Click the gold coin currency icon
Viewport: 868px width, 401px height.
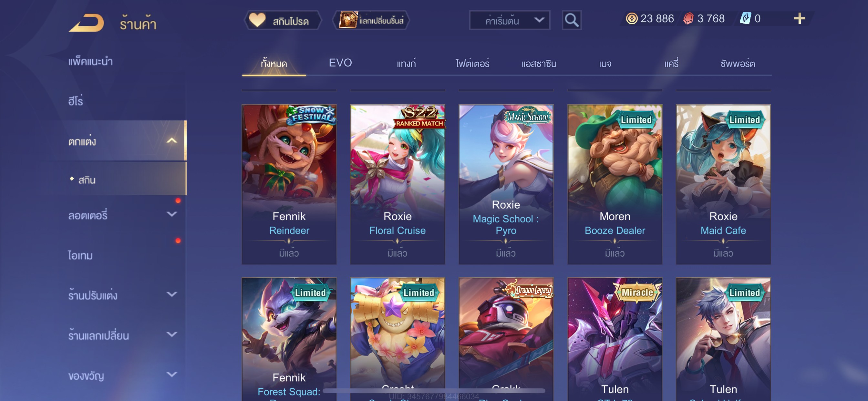click(631, 18)
